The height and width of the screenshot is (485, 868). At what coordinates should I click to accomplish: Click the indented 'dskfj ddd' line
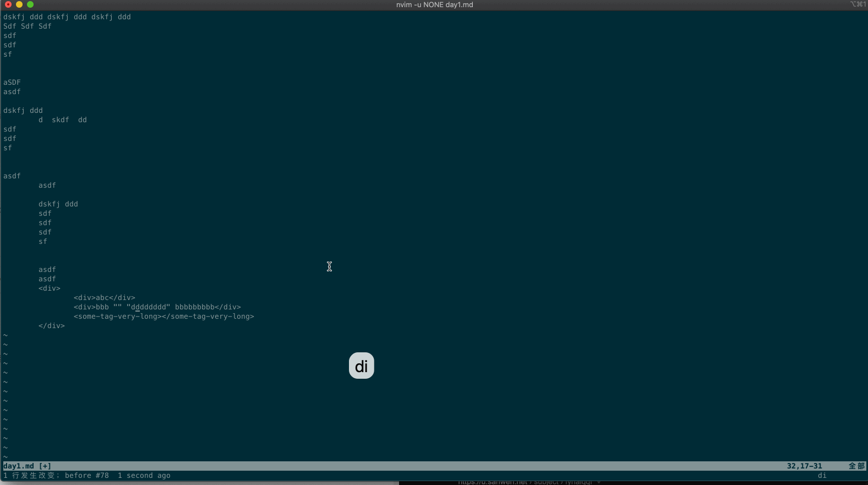58,204
